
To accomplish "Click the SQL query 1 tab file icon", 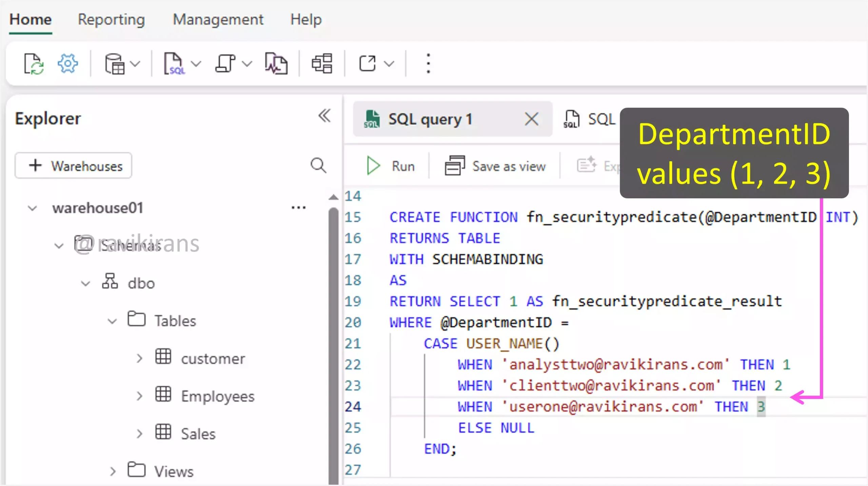I will 371,119.
